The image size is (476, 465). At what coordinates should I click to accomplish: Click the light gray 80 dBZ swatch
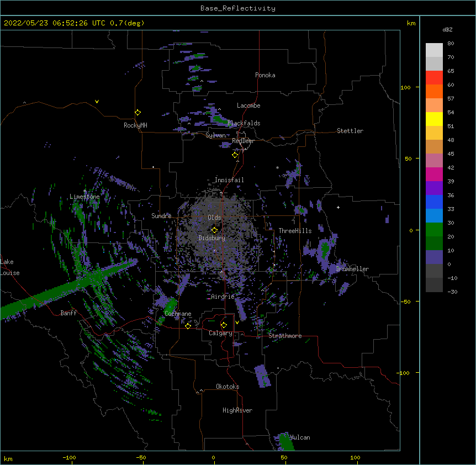tap(434, 50)
